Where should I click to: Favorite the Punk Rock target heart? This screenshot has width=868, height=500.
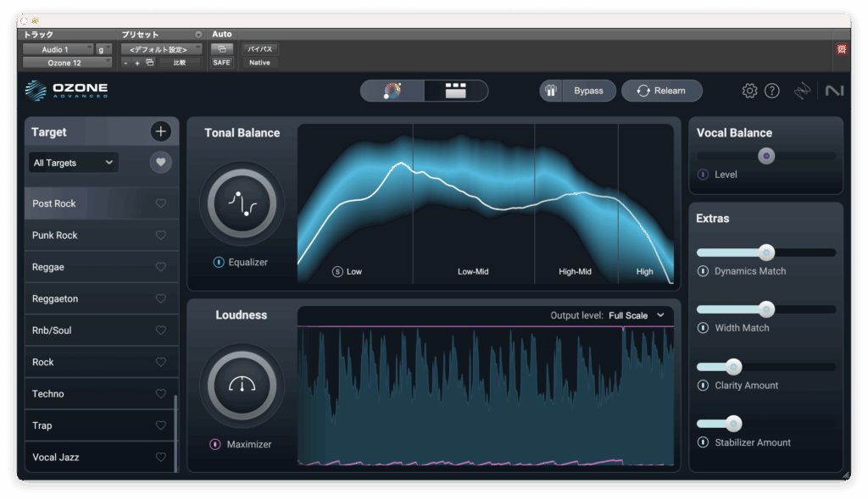coord(161,236)
